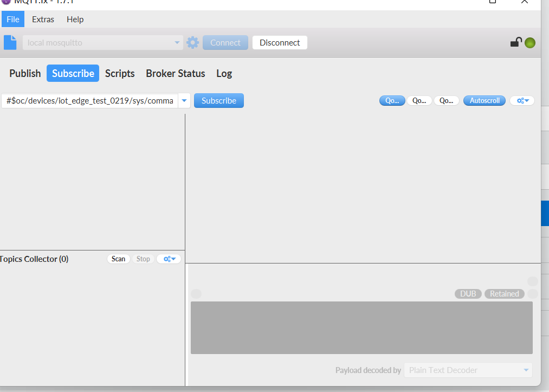549x392 pixels.
Task: Switch to the Publish tab
Action: click(x=25, y=73)
